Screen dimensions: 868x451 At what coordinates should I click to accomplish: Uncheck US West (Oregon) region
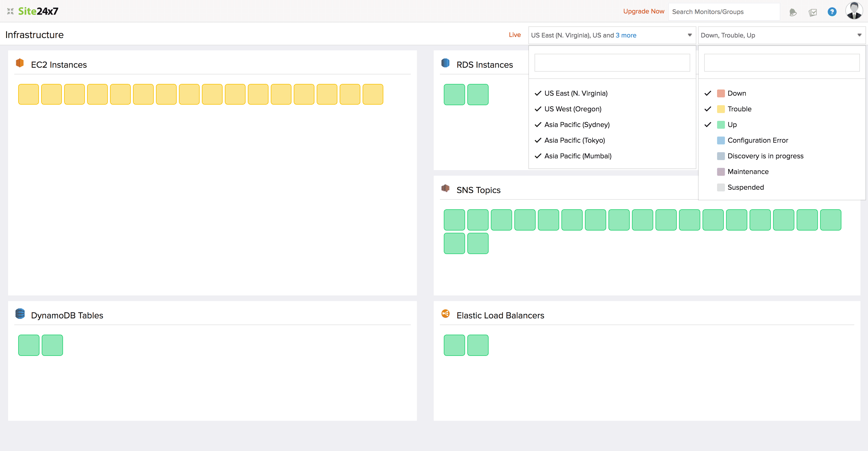pyautogui.click(x=612, y=109)
